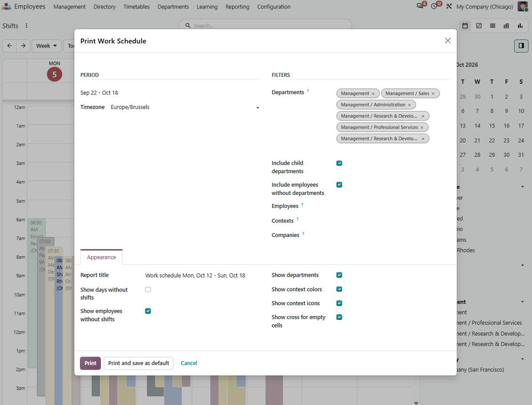The height and width of the screenshot is (405, 532).
Task: Open the Reporting menu
Action: pyautogui.click(x=237, y=7)
